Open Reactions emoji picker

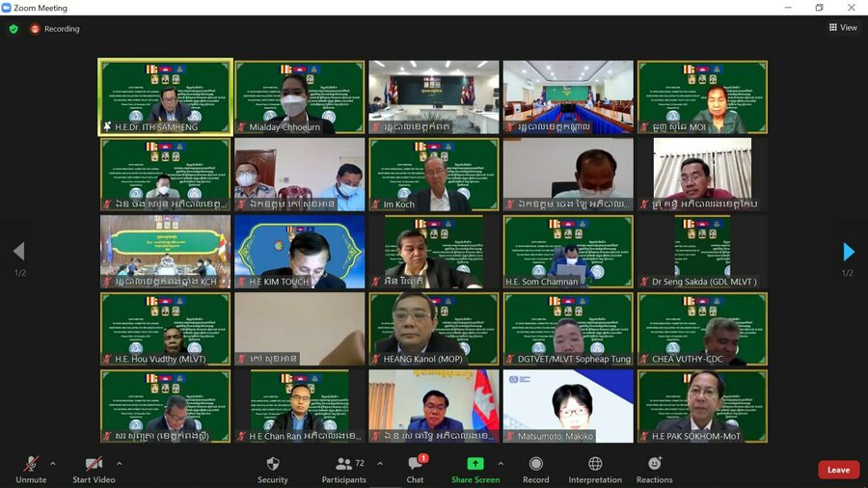click(654, 468)
